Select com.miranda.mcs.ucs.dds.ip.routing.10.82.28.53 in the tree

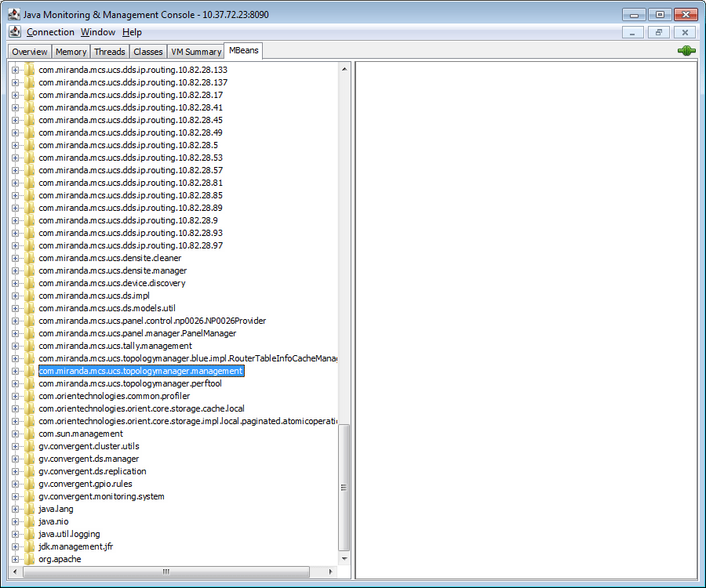(130, 158)
